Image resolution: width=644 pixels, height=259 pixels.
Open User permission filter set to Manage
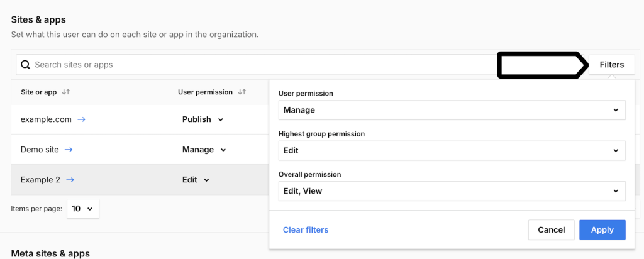[452, 110]
